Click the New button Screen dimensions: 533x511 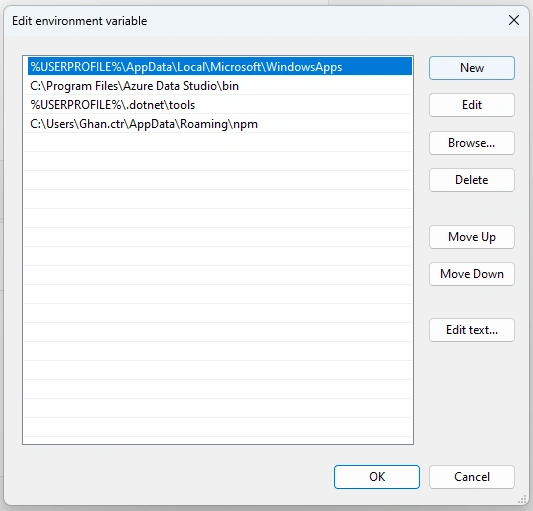472,68
